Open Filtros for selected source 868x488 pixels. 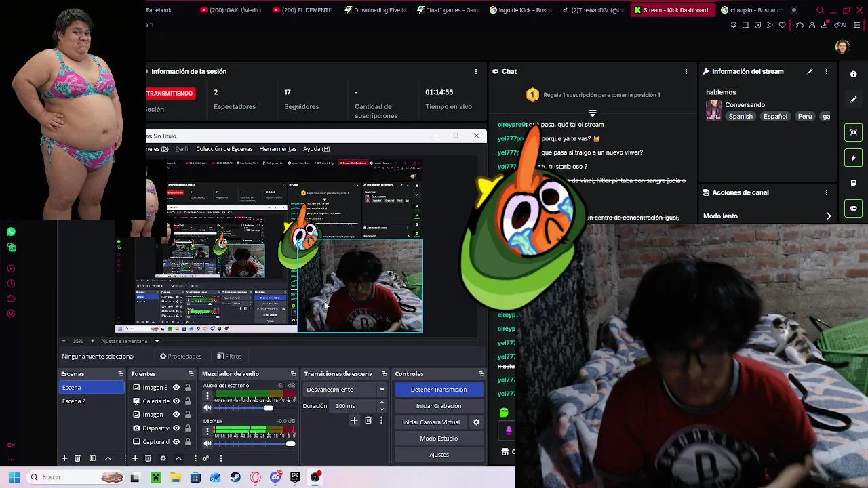tap(229, 357)
